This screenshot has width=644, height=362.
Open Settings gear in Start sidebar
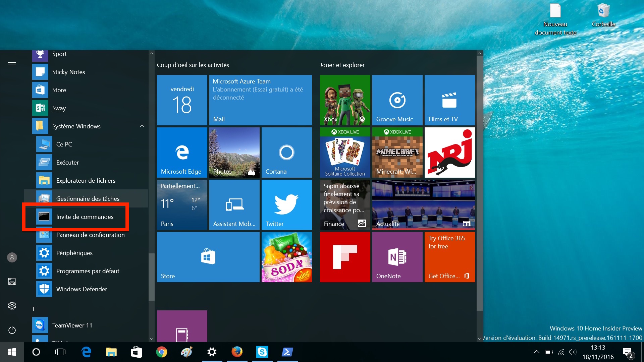12,306
